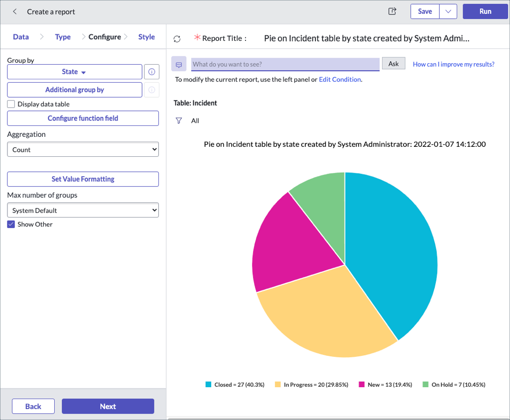This screenshot has height=420, width=510.
Task: Switch to the Style tab
Action: (146, 37)
